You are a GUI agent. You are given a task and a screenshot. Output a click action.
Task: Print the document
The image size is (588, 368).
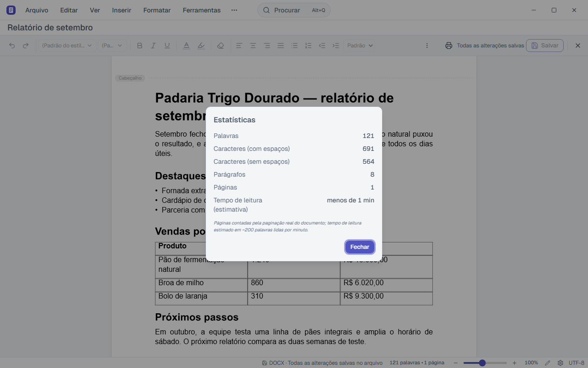(449, 46)
